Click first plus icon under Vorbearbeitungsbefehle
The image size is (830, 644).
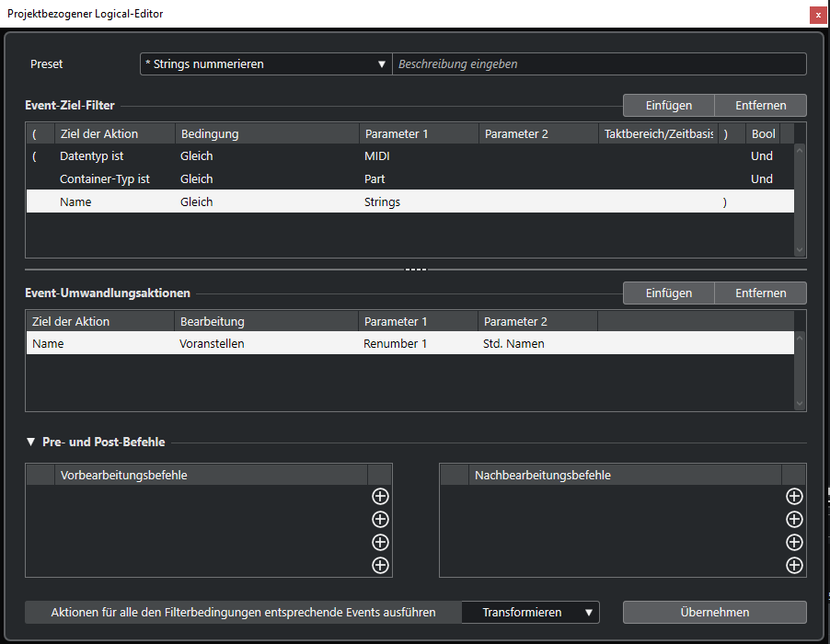(x=380, y=496)
